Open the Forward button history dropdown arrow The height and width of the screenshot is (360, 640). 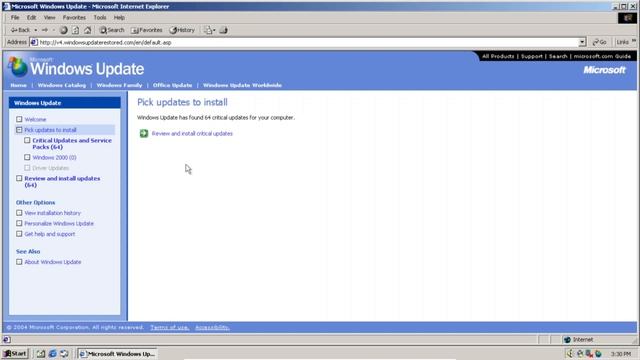[53, 30]
